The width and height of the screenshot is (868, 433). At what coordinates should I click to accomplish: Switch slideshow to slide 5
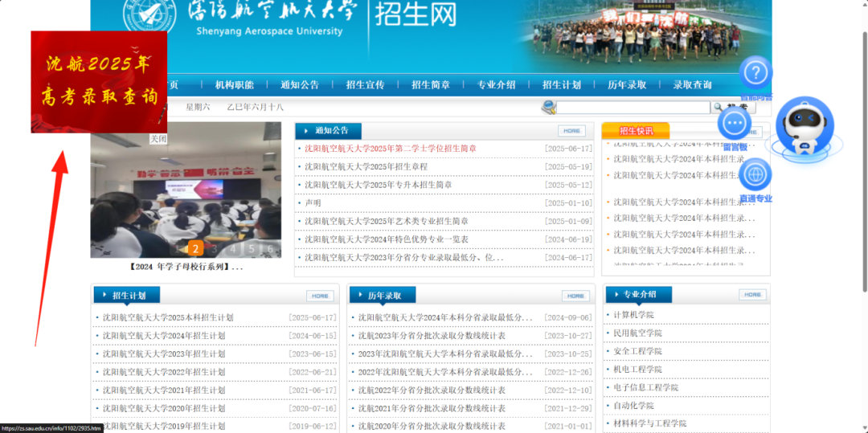pos(252,248)
